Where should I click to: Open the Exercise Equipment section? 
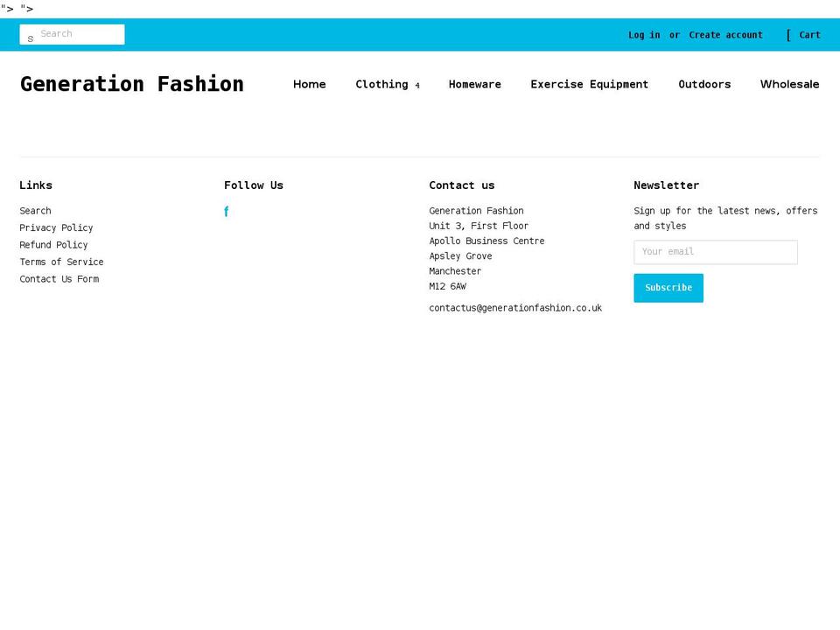point(590,84)
